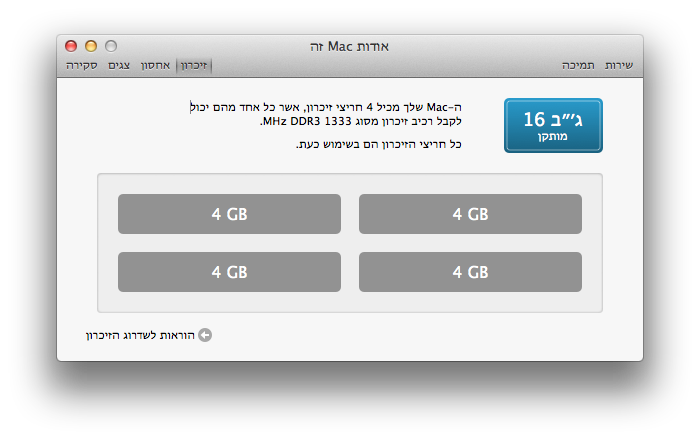Switch to the סקירה (Overview) tab
The image size is (700, 440).
[82, 66]
